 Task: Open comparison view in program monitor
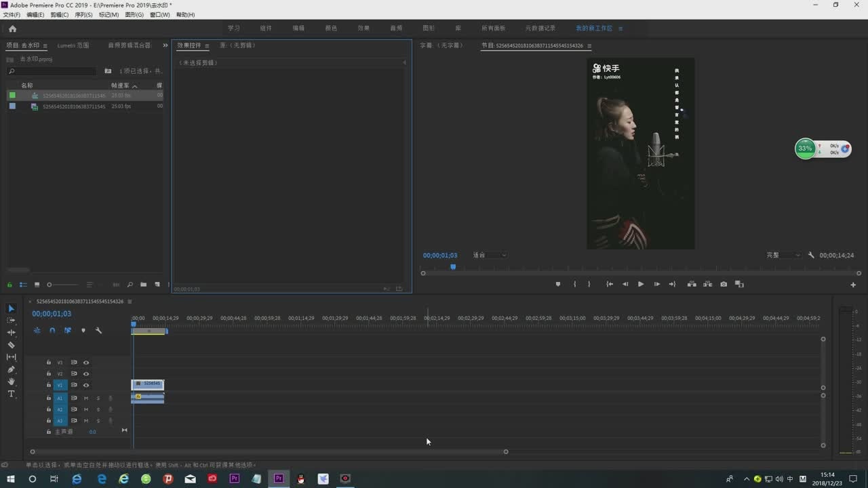(739, 284)
